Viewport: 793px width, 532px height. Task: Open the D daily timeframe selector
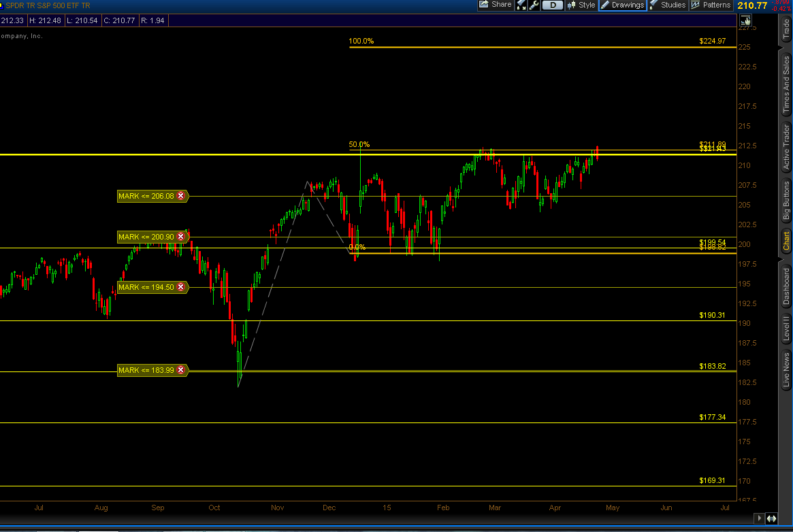tap(552, 5)
